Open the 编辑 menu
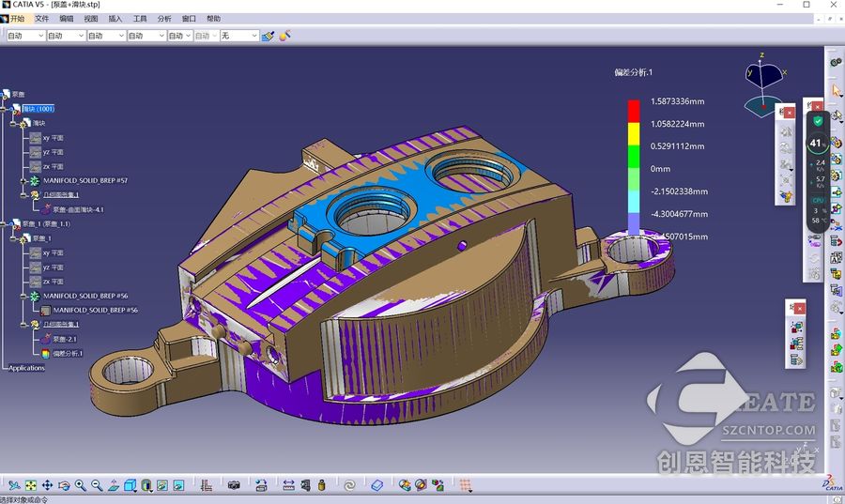This screenshot has width=845, height=504. 67,19
